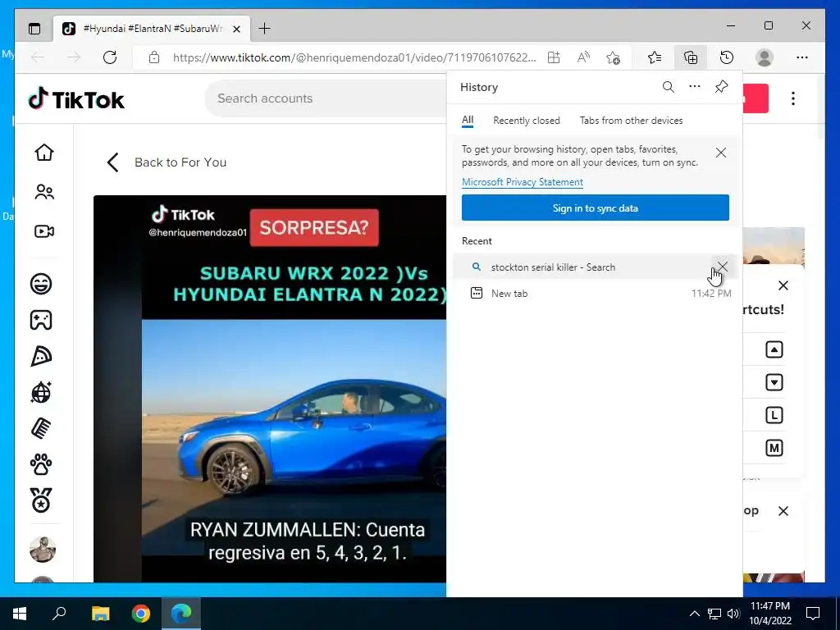Open Windows Start menu

coord(20,614)
